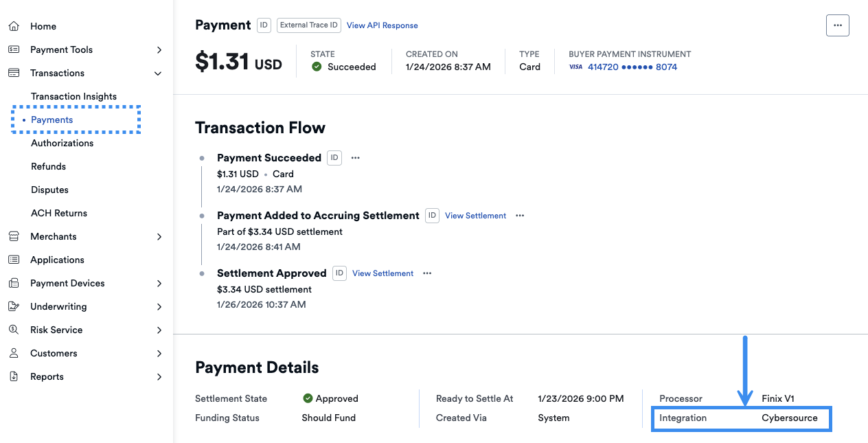Click the Merchants storefront icon
The image size is (868, 443).
(14, 236)
